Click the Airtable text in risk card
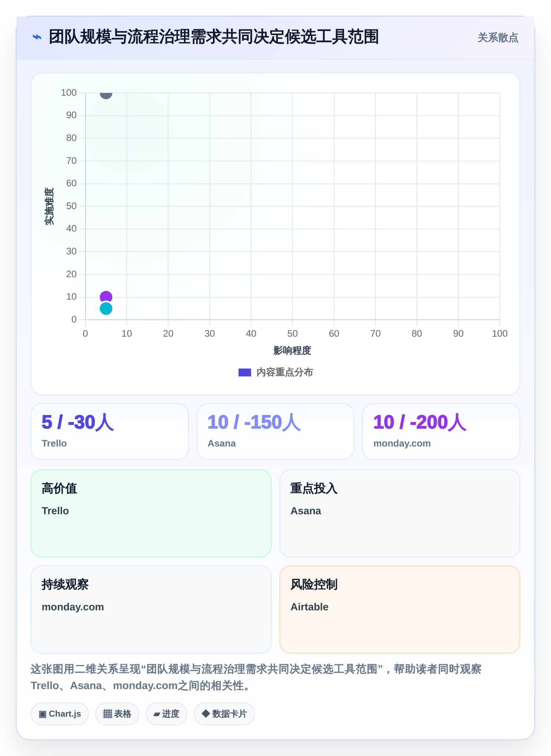The width and height of the screenshot is (551, 756). click(309, 607)
